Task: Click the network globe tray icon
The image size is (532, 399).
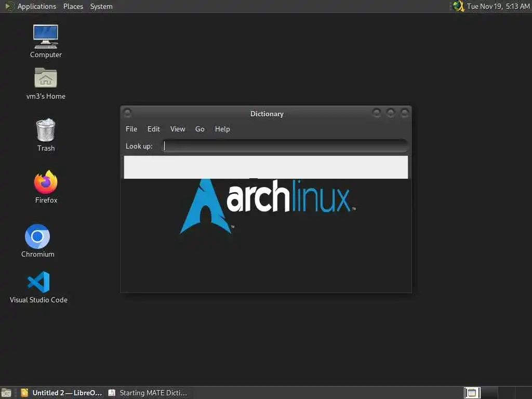Action: [x=458, y=6]
